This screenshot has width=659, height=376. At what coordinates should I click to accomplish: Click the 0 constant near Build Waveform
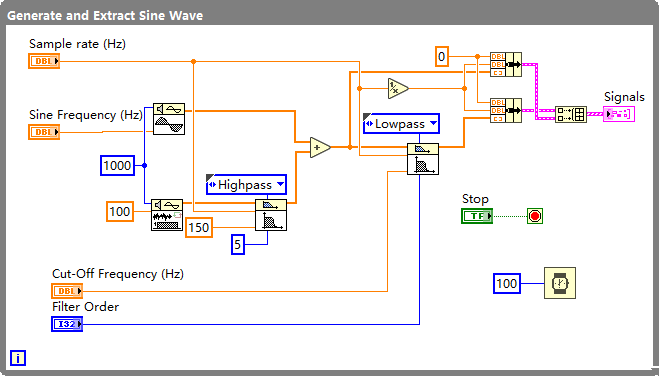[x=442, y=56]
